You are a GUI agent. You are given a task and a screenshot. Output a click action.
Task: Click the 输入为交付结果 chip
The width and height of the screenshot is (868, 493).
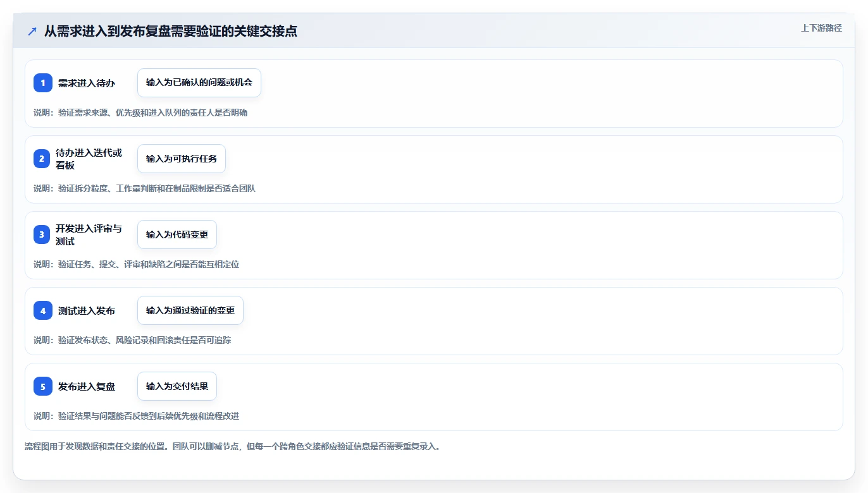[177, 386]
